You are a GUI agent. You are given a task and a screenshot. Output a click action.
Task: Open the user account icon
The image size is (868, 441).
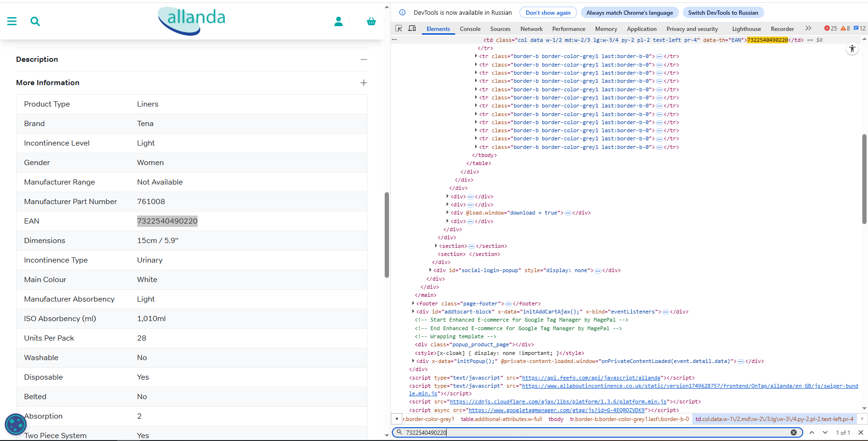(x=339, y=21)
